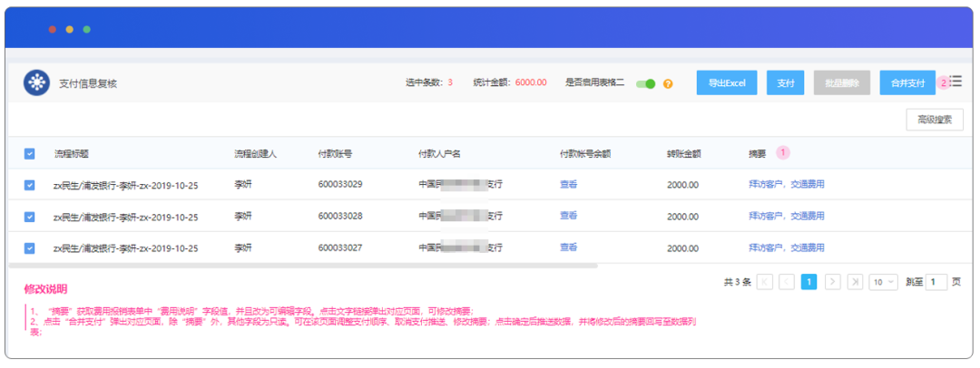Click the 付款人户名 column header
Image resolution: width=980 pixels, height=368 pixels.
(x=439, y=154)
